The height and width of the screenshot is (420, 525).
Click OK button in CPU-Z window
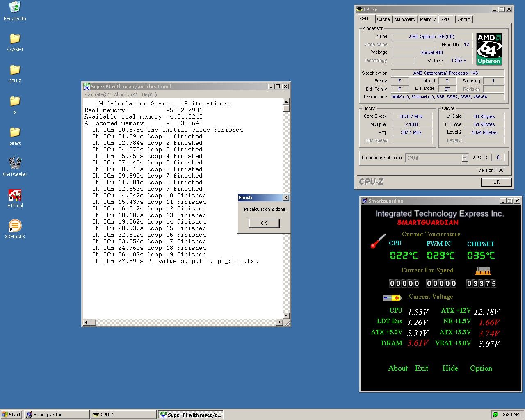pos(496,182)
